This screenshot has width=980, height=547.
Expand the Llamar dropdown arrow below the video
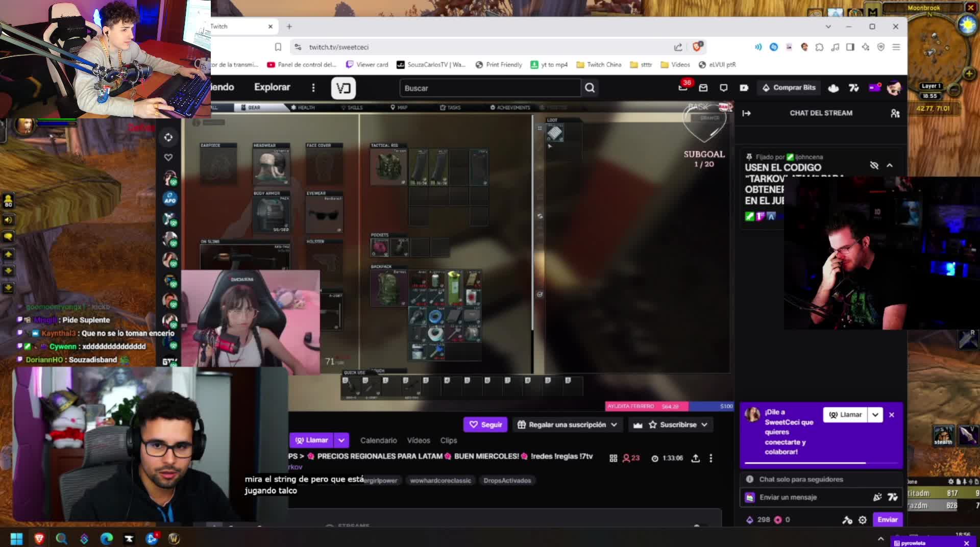(341, 440)
